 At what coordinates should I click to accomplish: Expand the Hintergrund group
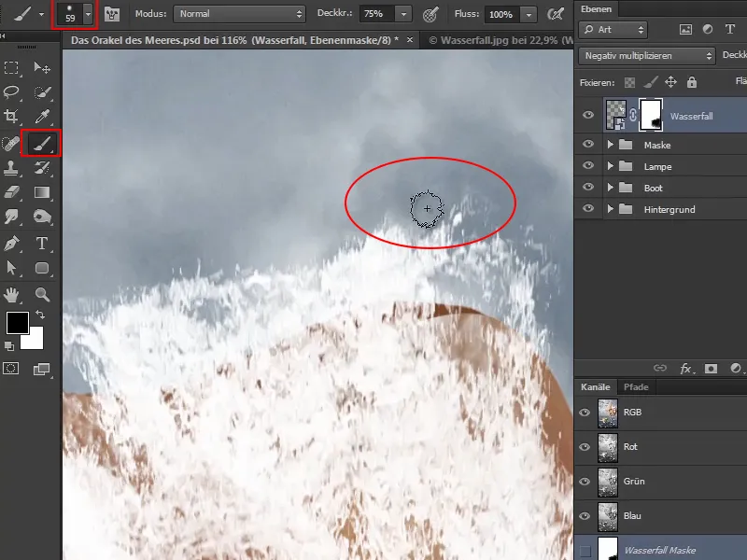point(611,208)
